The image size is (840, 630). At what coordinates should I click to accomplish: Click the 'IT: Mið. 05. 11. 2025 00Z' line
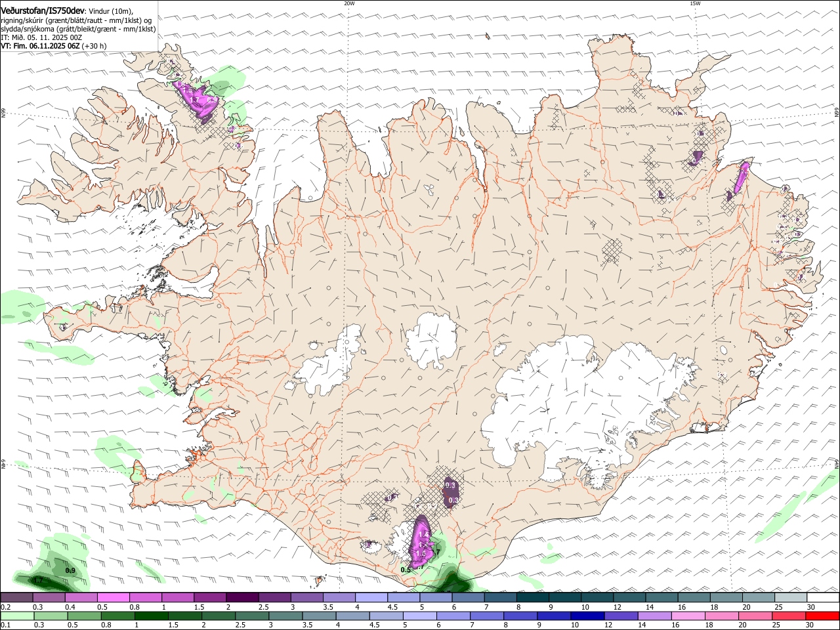click(x=41, y=37)
